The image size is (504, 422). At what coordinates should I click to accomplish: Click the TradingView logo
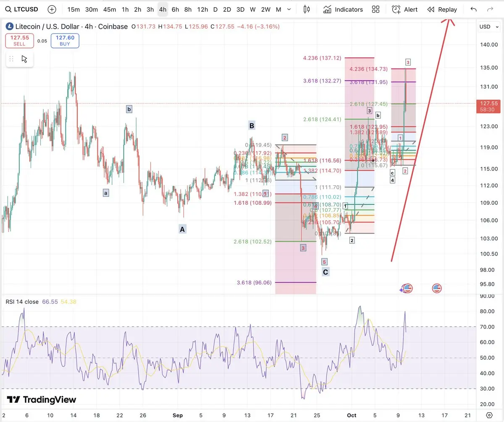click(x=42, y=400)
